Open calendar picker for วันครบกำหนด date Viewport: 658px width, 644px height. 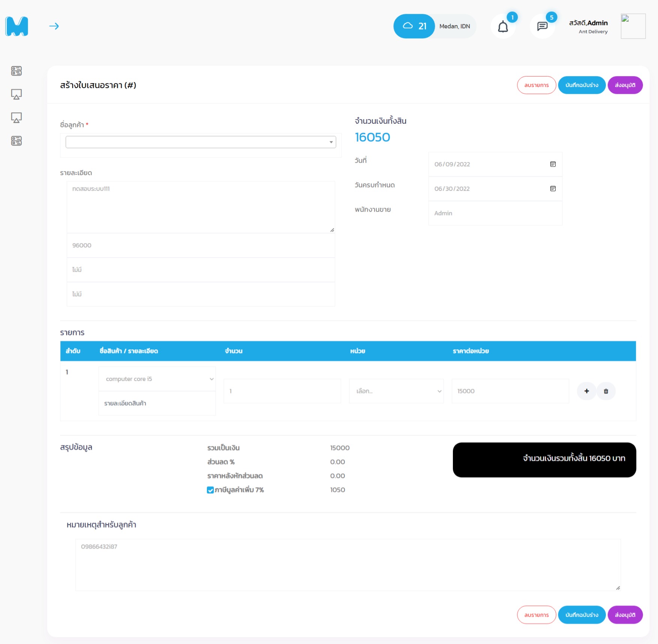pyautogui.click(x=553, y=189)
